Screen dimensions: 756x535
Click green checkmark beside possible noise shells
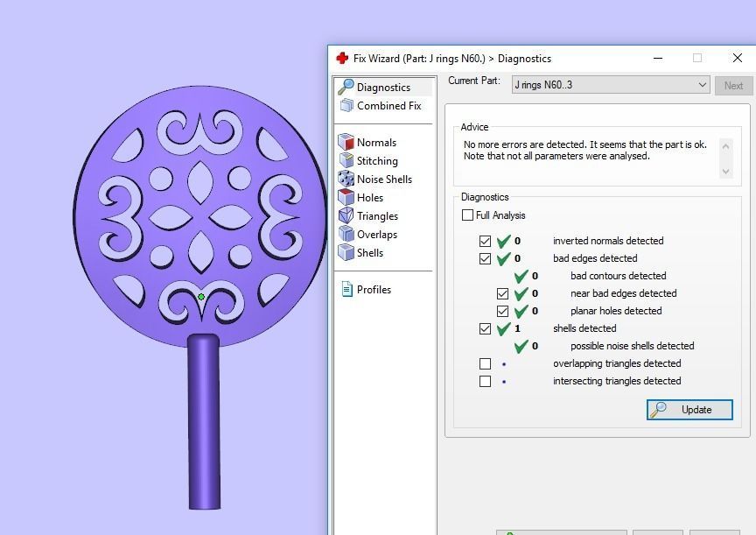pyautogui.click(x=521, y=346)
